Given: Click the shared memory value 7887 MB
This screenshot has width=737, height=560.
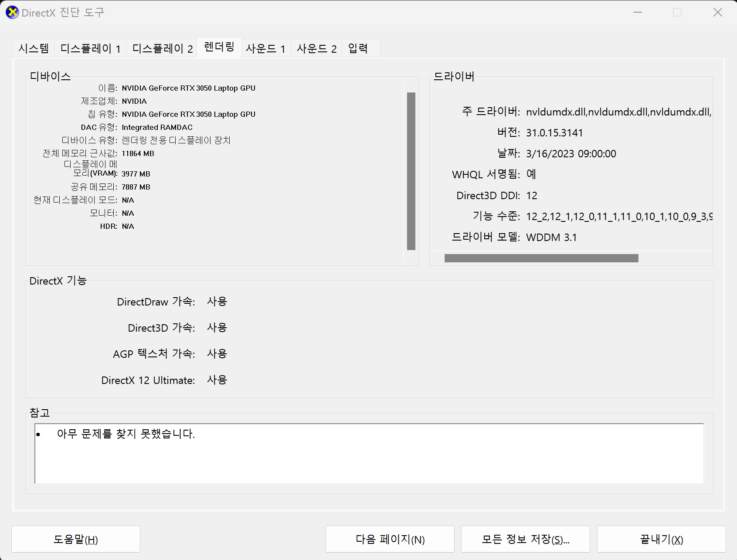Looking at the screenshot, I should click(x=136, y=187).
